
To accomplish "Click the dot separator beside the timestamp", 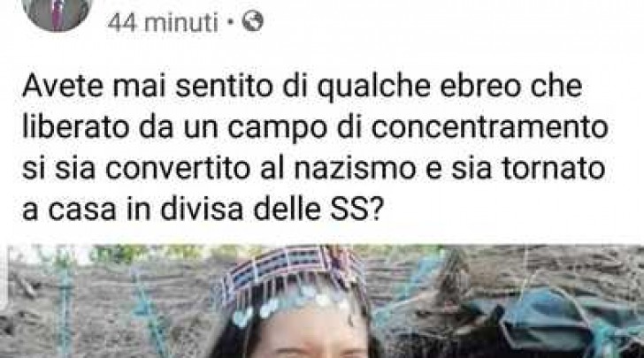I will tap(230, 22).
